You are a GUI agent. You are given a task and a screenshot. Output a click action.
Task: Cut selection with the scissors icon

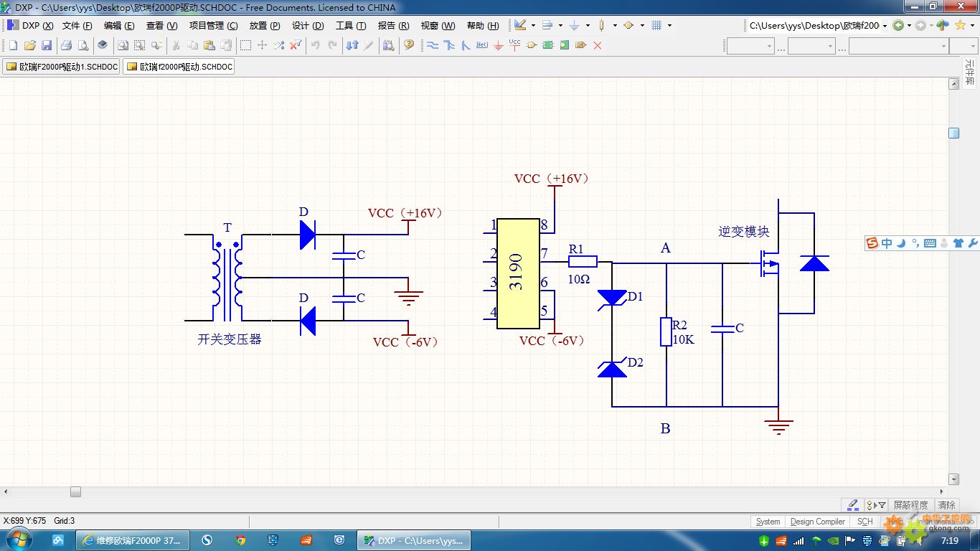176,45
